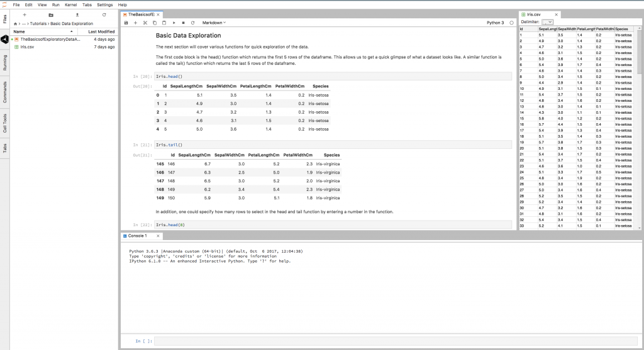Open the Help menu
This screenshot has width=644, height=350.
(123, 5)
